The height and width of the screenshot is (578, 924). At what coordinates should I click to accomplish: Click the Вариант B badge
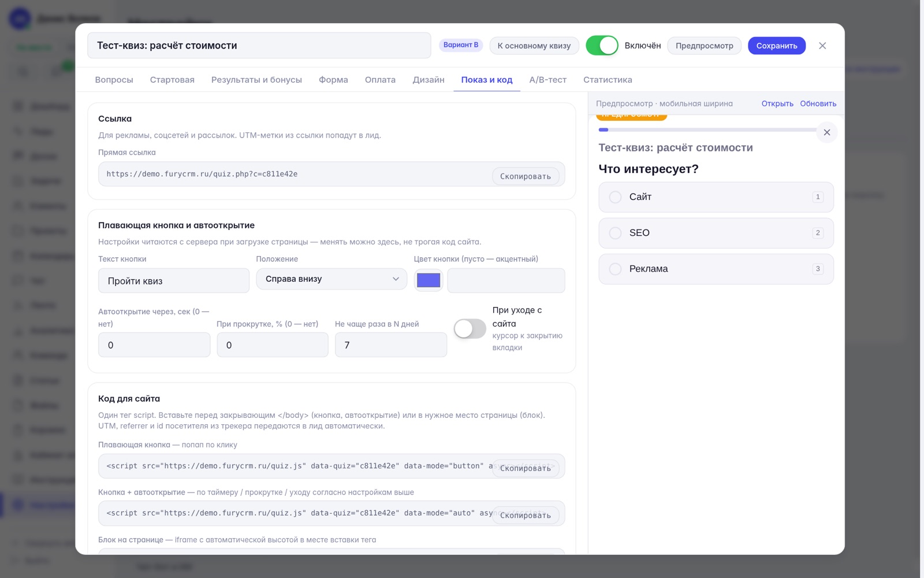tap(461, 45)
